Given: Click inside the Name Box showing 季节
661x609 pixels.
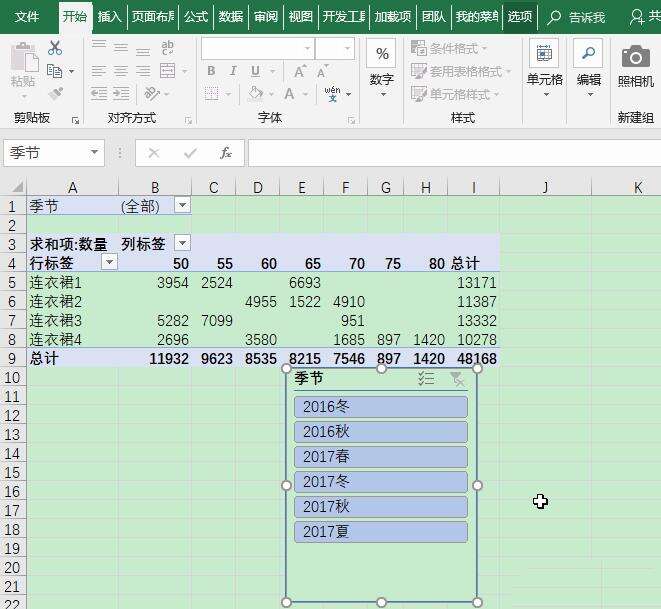Looking at the screenshot, I should pyautogui.click(x=46, y=153).
